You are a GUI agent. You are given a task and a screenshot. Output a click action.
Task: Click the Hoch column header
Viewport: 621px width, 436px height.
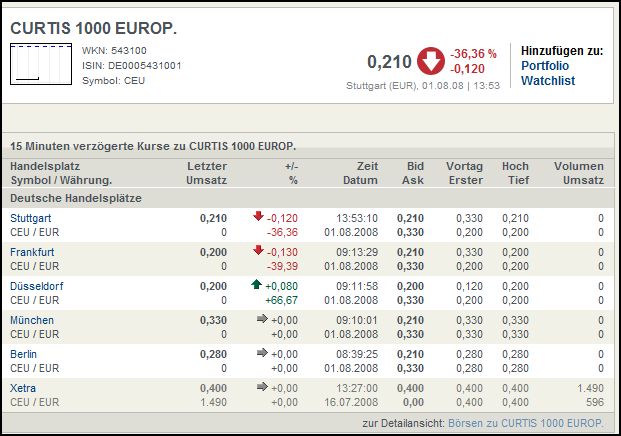[x=515, y=166]
